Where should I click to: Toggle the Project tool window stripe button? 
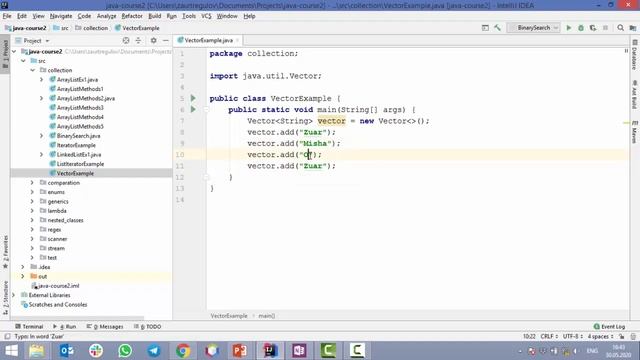(5, 54)
